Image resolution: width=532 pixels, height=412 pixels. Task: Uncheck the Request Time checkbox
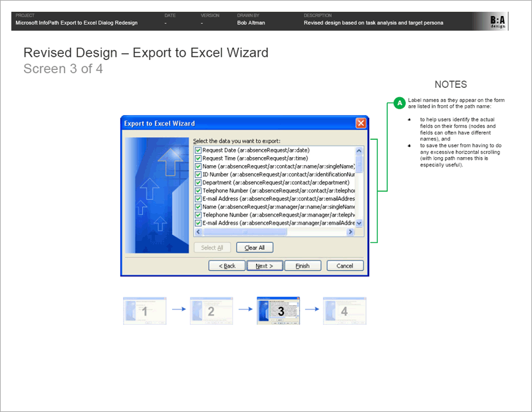[x=198, y=158]
